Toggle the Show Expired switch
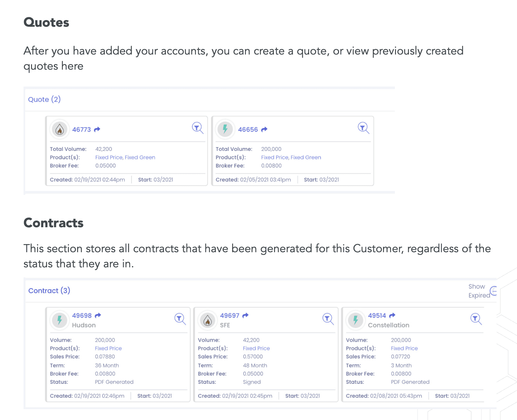Viewport: 517px width, 420px height. [x=493, y=291]
